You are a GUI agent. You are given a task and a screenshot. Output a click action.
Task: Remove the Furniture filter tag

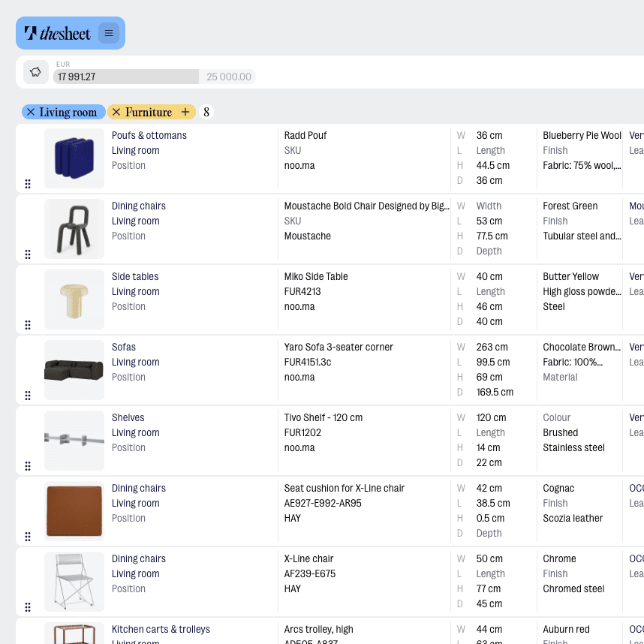pyautogui.click(x=116, y=112)
